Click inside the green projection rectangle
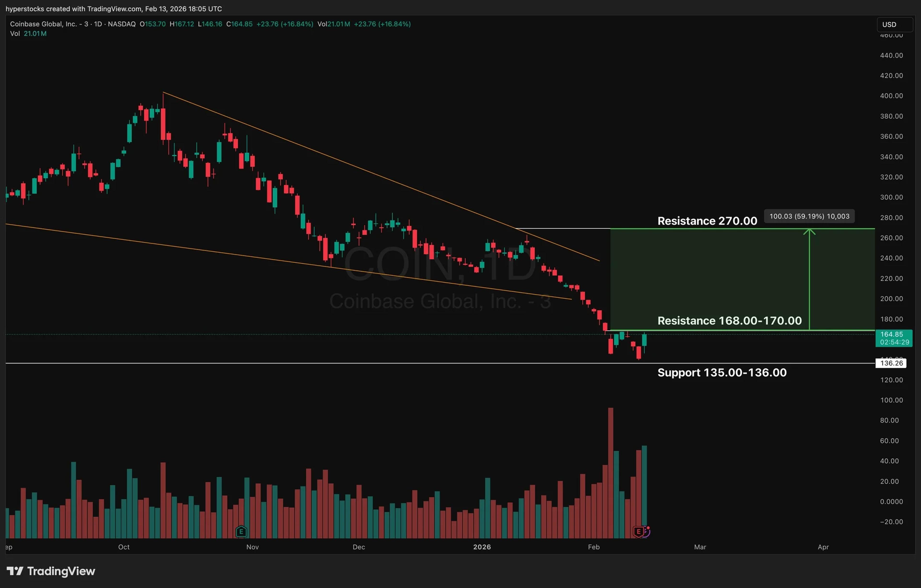Screen dimensions: 921x588 click(708, 275)
